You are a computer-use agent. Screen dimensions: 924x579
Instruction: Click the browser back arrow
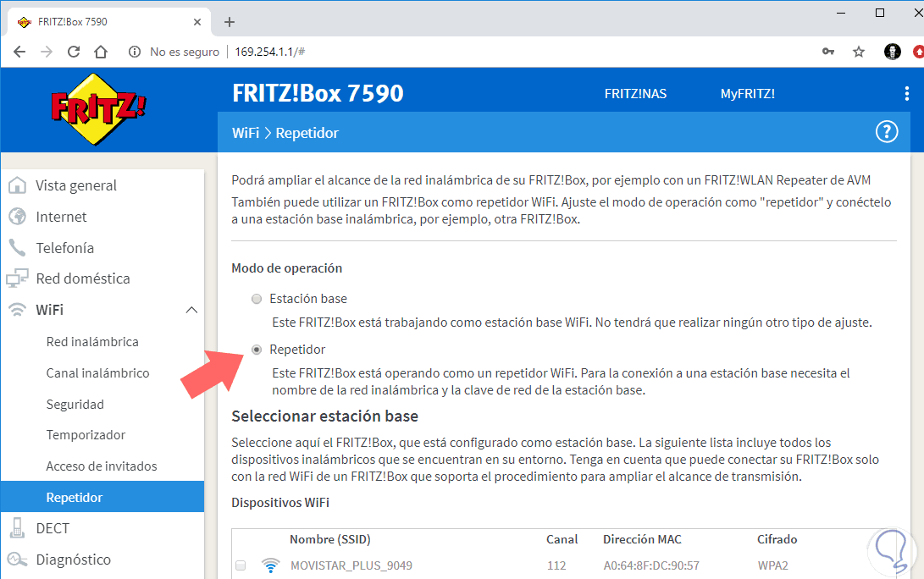[x=19, y=52]
